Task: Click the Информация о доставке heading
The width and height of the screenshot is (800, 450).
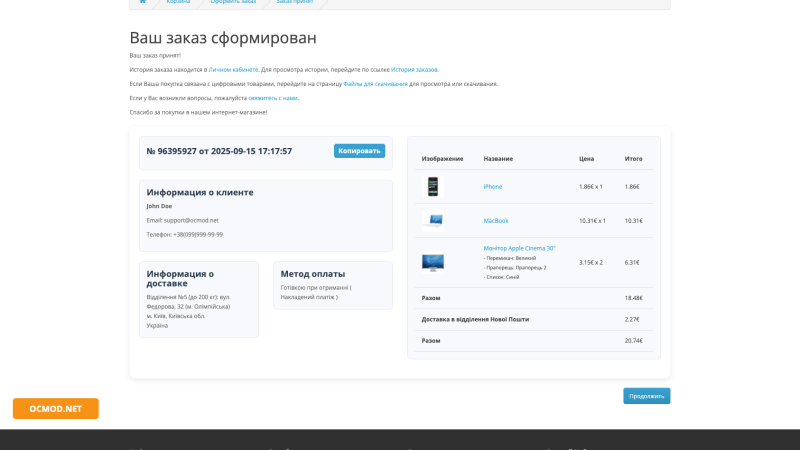Action: [x=180, y=279]
